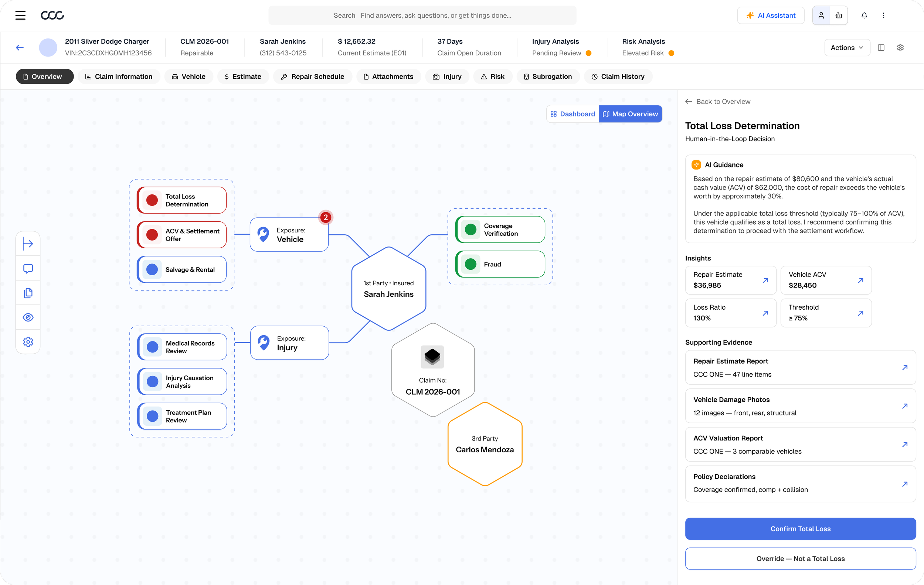This screenshot has width=924, height=585.
Task: Switch to the robot agent mode
Action: click(839, 16)
